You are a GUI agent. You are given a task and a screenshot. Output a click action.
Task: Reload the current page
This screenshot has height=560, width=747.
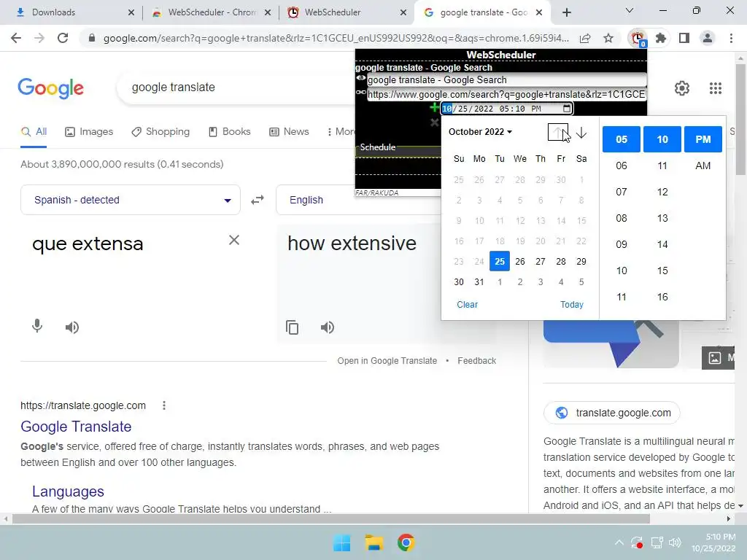click(x=63, y=38)
